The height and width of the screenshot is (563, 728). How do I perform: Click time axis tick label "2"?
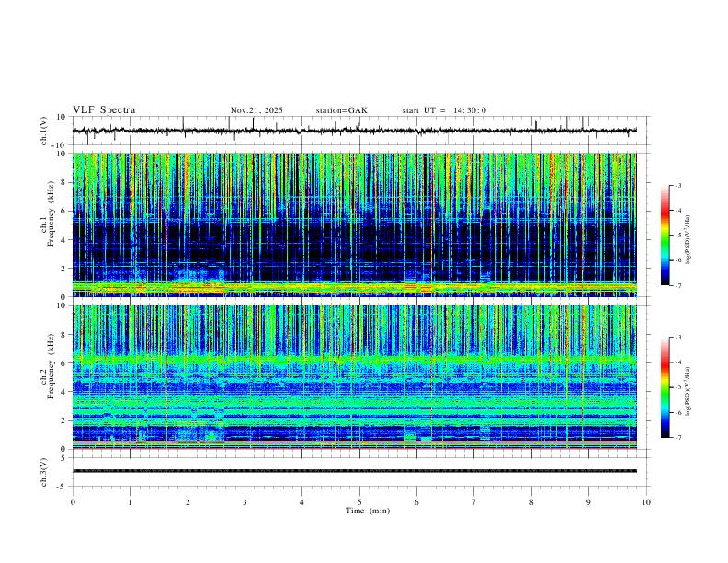pyautogui.click(x=188, y=502)
